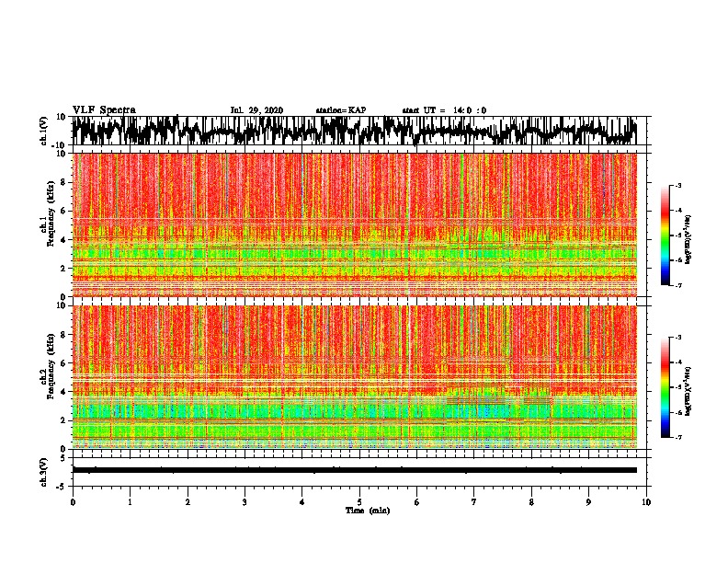Click the 'VLF Spectra' title text
The width and height of the screenshot is (728, 563).
point(104,110)
